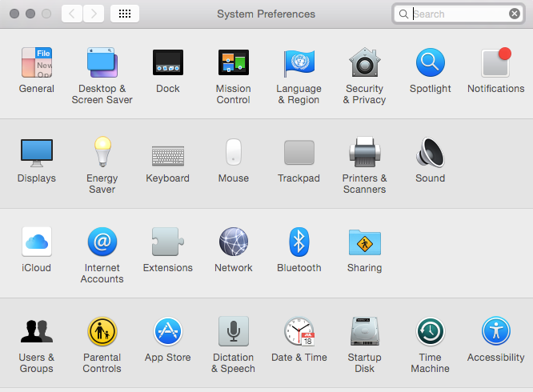Screen dimensions: 533x392
Task: Click the Show All grid button
Action: (125, 14)
